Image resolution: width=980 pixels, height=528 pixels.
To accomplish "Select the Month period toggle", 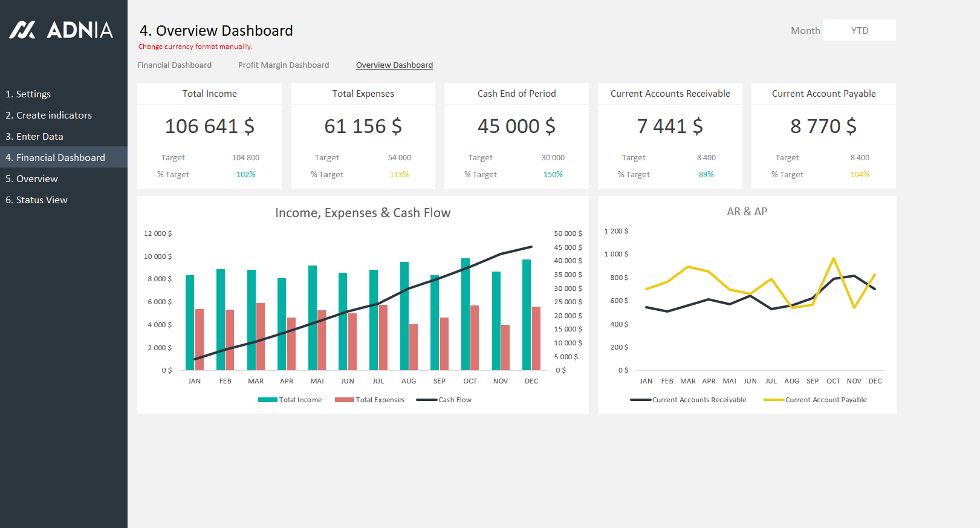I will tap(805, 30).
